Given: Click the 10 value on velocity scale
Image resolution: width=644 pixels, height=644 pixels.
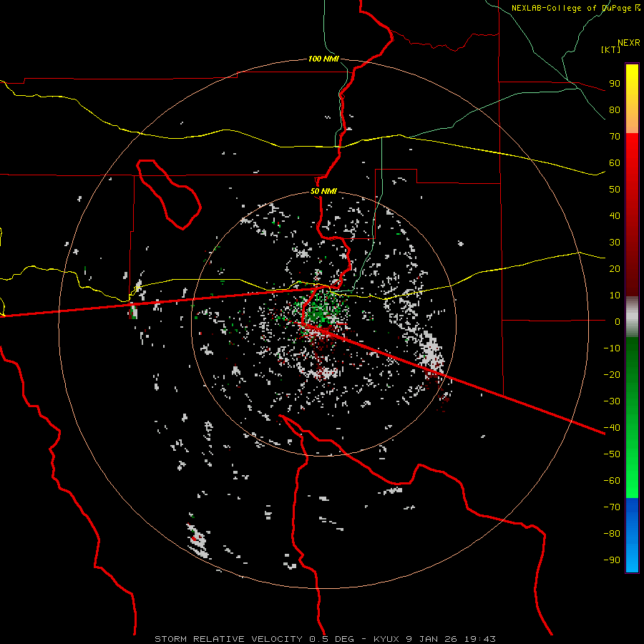Looking at the screenshot, I should (x=615, y=296).
